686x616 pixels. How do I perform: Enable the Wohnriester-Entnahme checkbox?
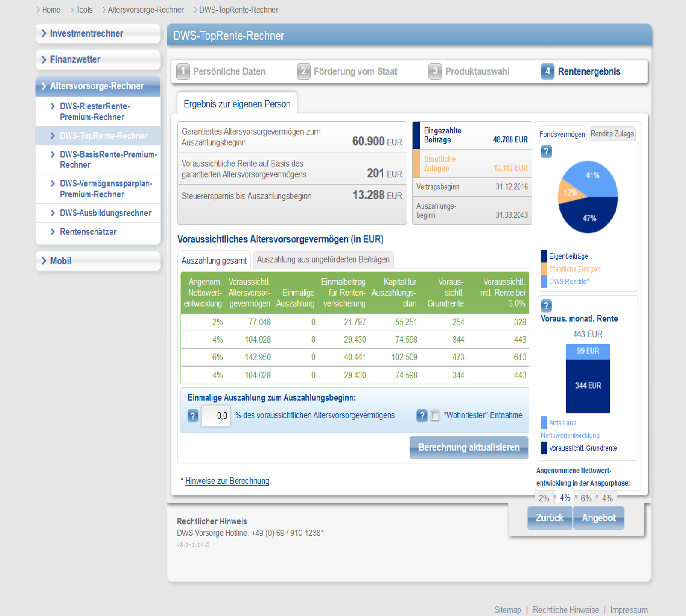coord(435,416)
